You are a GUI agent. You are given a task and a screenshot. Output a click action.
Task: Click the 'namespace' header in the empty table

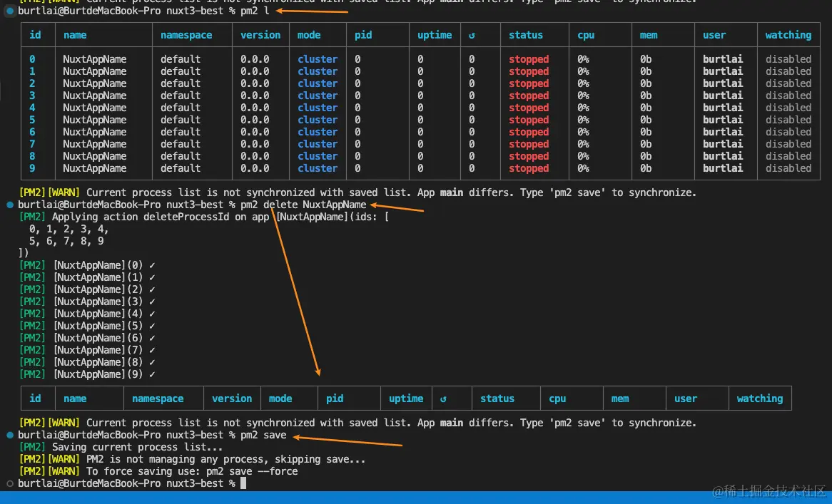pos(158,398)
